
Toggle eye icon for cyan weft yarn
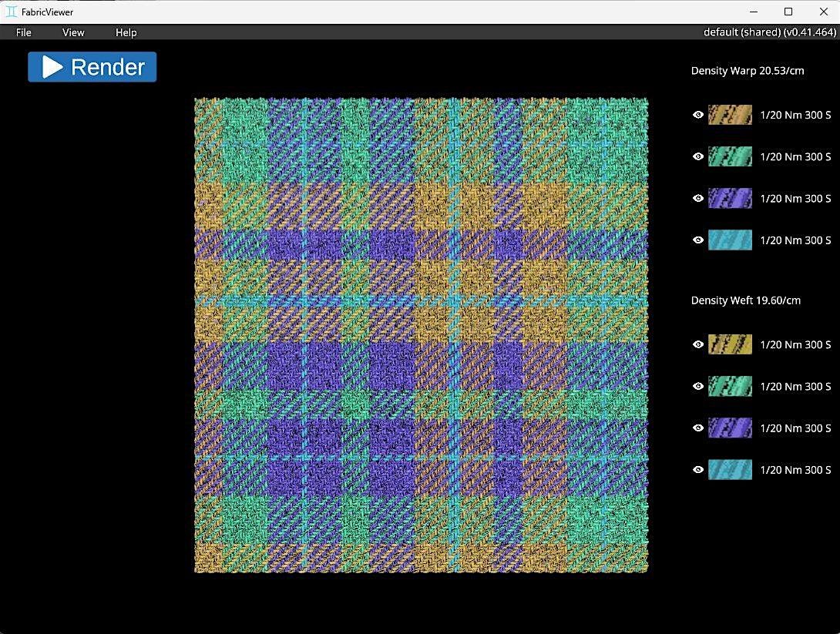click(698, 469)
